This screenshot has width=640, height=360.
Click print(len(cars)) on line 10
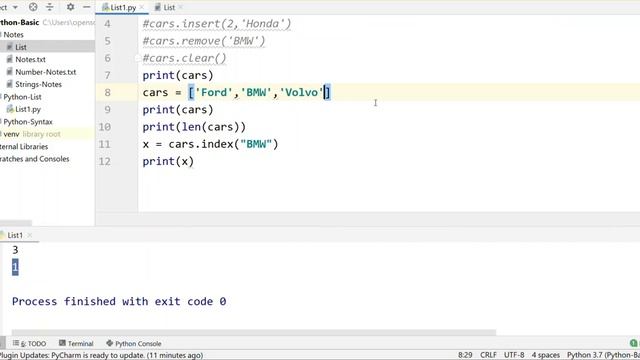tap(194, 127)
